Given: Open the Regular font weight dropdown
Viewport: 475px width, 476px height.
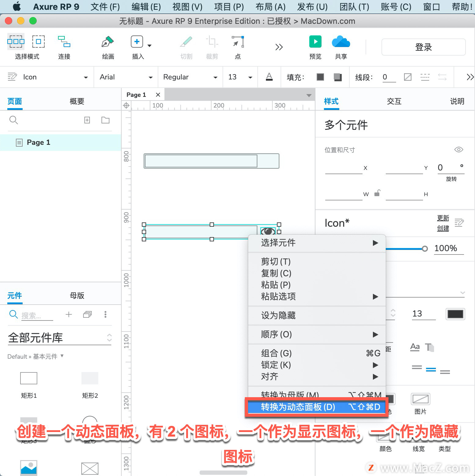Looking at the screenshot, I should point(215,77).
